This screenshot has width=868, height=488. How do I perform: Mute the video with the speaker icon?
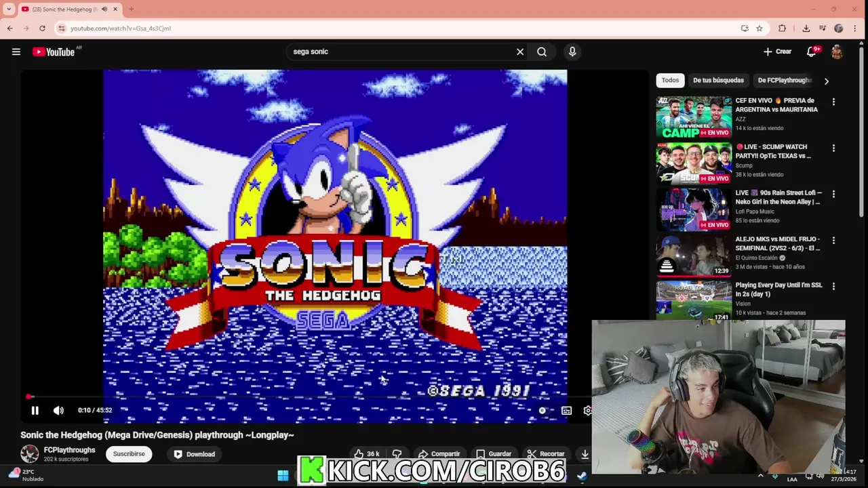coord(58,410)
